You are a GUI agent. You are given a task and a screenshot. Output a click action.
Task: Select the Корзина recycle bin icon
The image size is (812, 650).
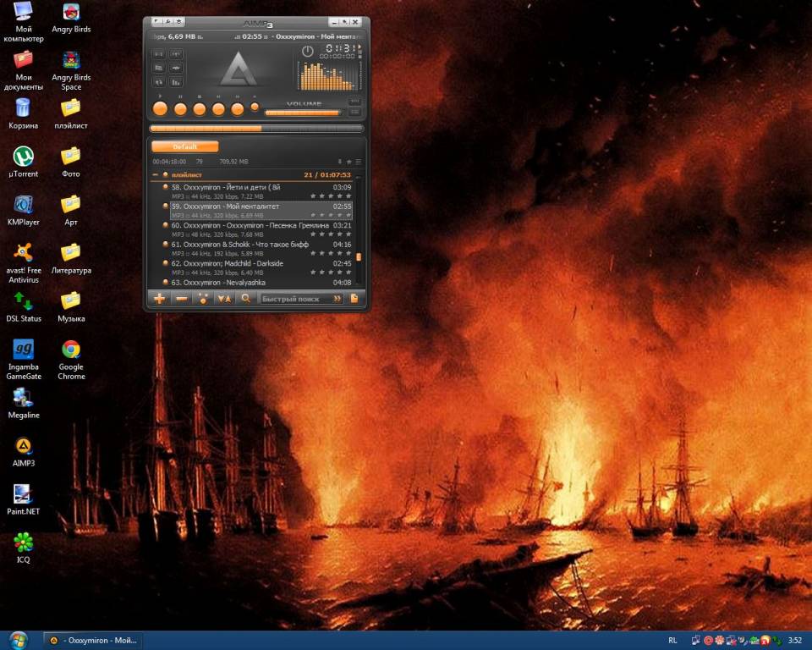pos(24,114)
